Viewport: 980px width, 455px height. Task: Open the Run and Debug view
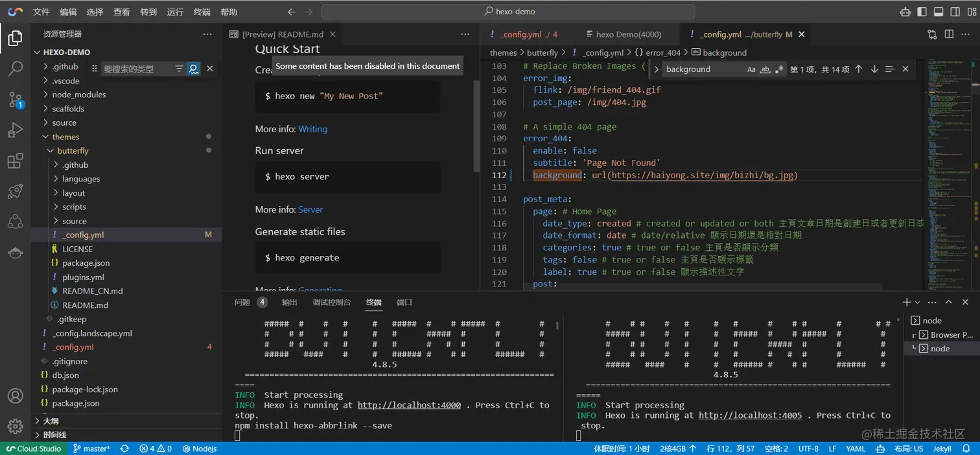pos(15,130)
